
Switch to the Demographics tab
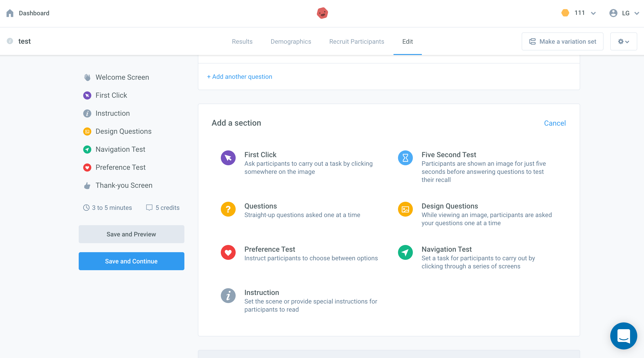(x=291, y=42)
